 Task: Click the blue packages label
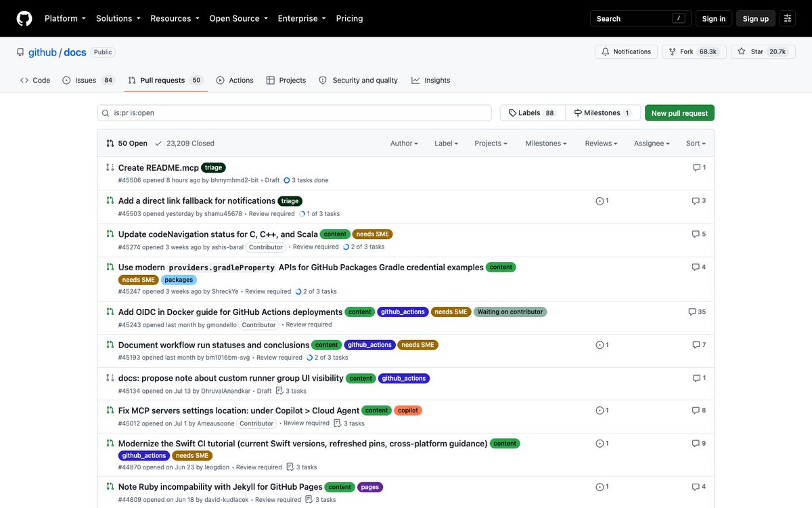pyautogui.click(x=179, y=280)
